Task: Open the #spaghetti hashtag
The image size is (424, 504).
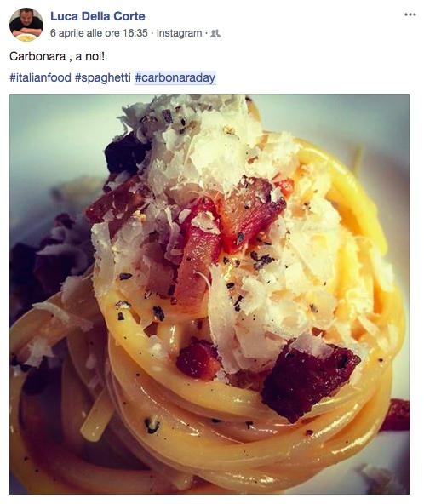Action: (x=103, y=77)
